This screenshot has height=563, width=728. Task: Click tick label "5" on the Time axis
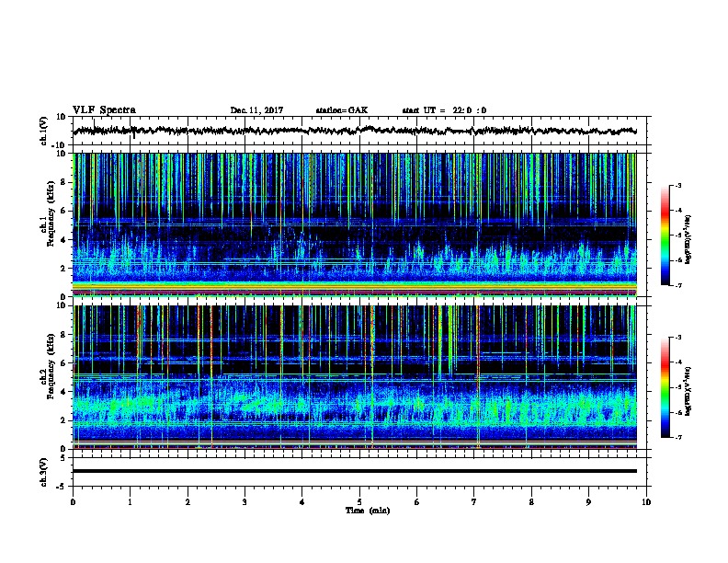(x=359, y=502)
